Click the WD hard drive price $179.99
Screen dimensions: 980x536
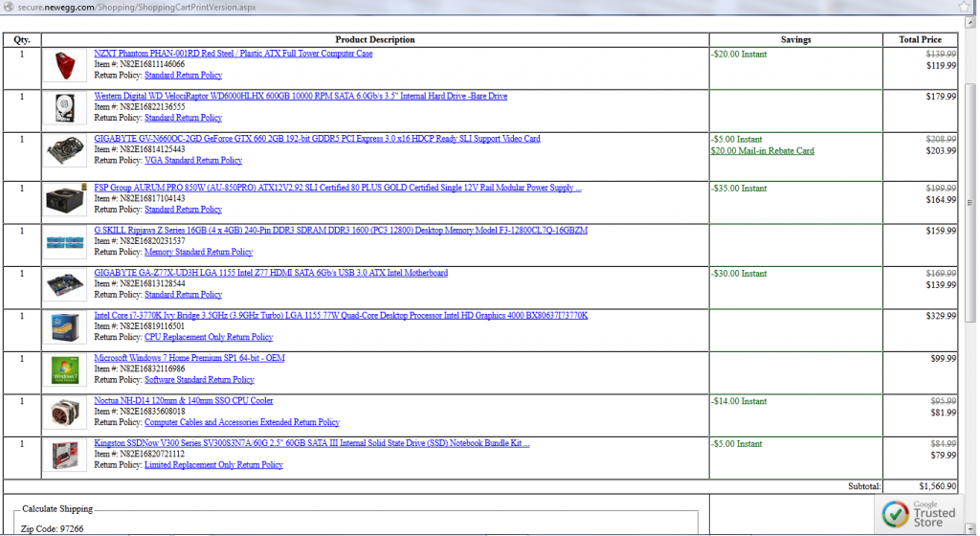click(x=942, y=97)
